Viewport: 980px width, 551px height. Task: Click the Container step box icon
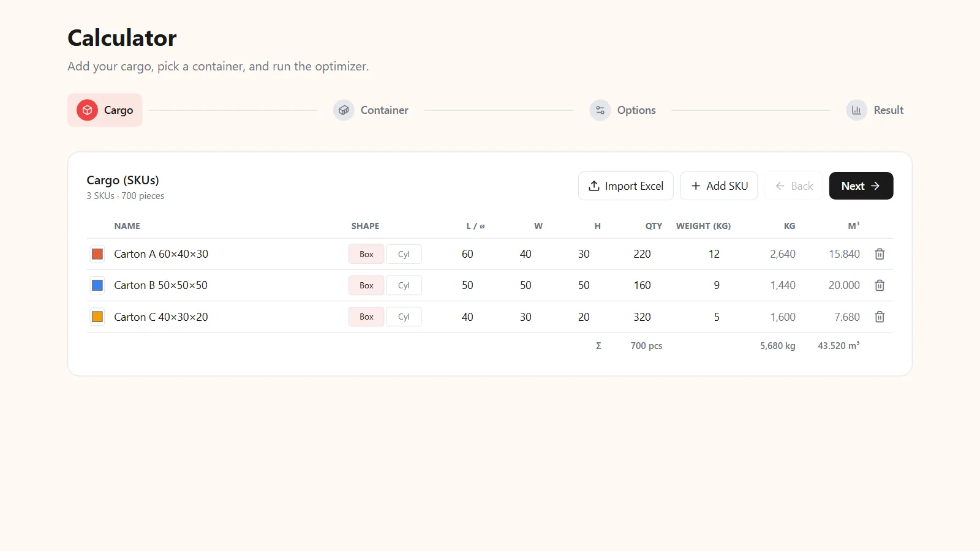(x=344, y=110)
